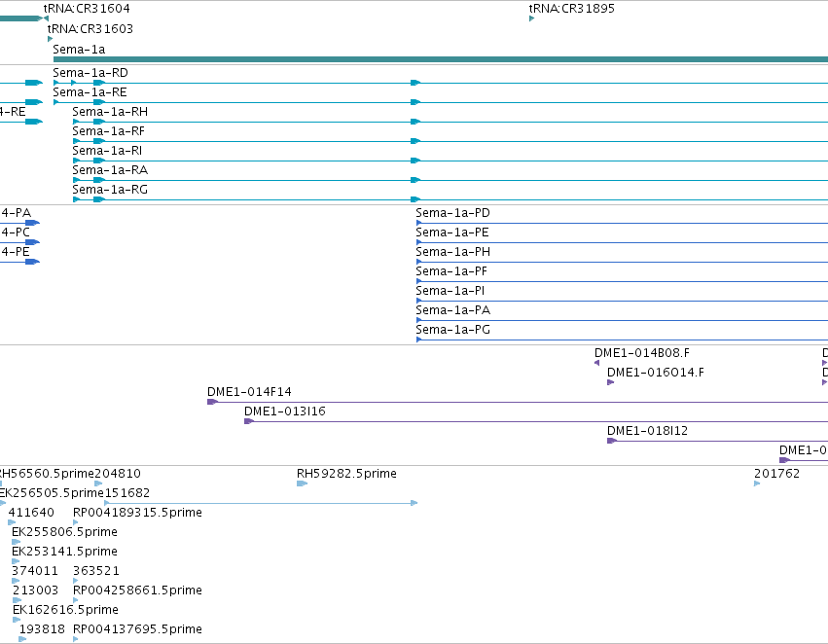Open protein Sema-1a-PI label
828x644 pixels.
click(450, 292)
